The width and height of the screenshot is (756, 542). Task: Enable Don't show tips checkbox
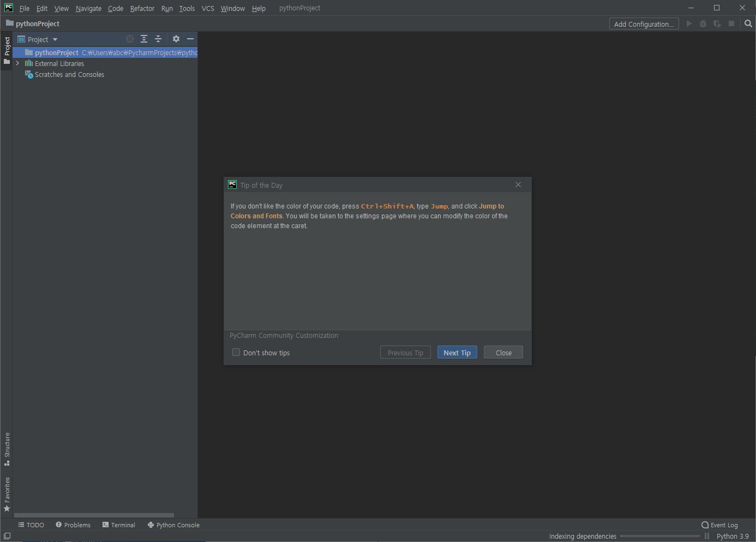click(236, 352)
